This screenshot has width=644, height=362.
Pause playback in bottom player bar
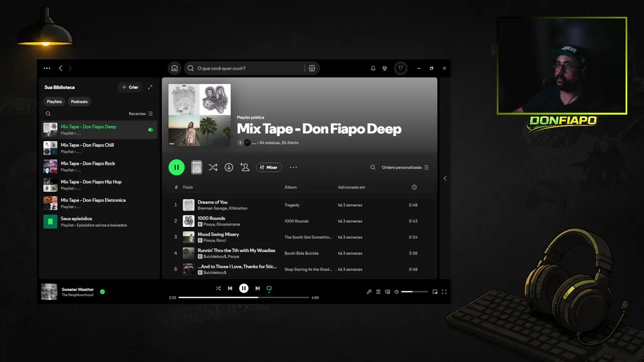244,289
